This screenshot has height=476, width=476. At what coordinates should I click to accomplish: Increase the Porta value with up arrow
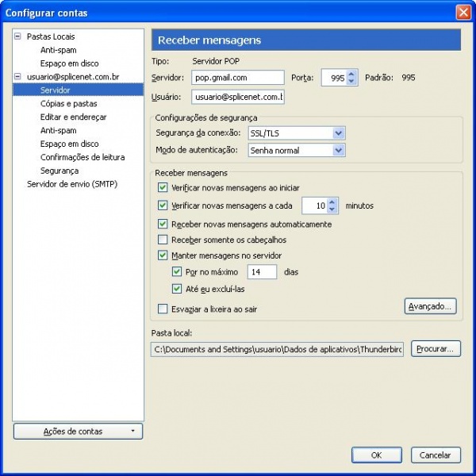tap(351, 74)
